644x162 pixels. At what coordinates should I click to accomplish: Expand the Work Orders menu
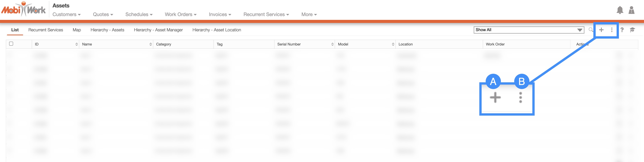click(x=180, y=15)
